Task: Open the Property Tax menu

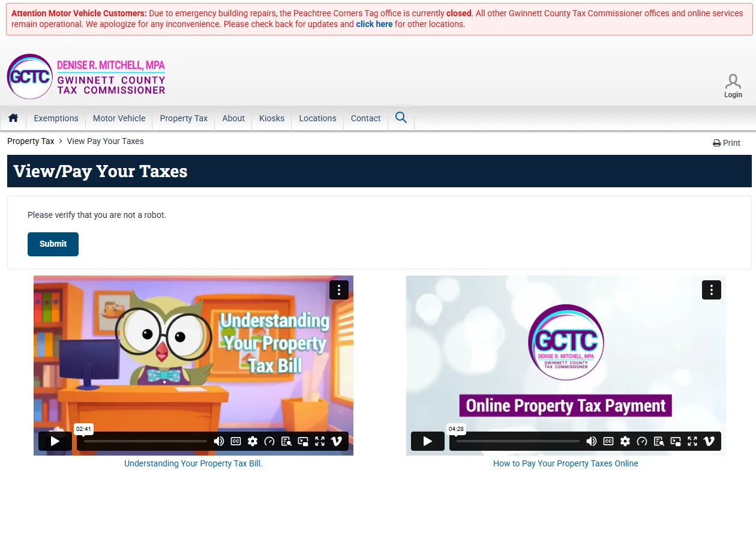Action: point(184,118)
